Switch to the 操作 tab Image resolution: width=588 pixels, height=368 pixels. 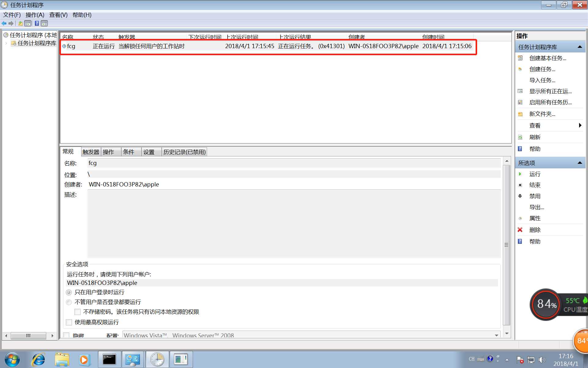tap(111, 152)
